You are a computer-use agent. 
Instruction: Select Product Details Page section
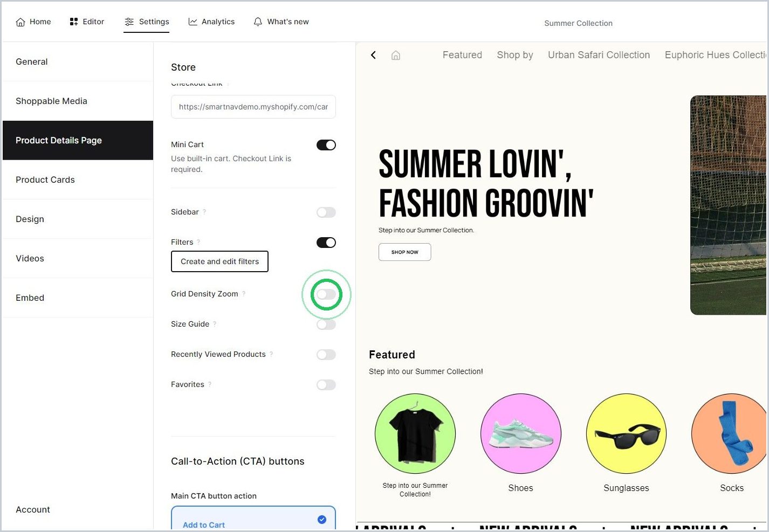coord(78,140)
